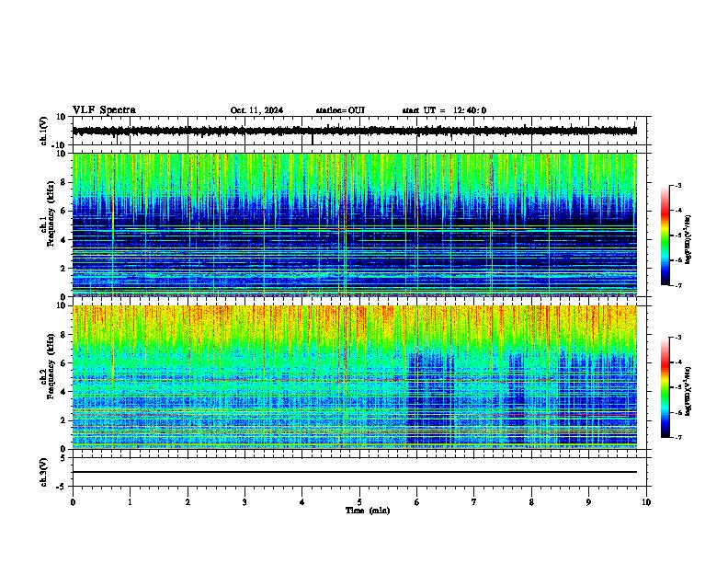Click the ch.1 "Frequency (kHz)" axis label
The height and width of the screenshot is (563, 728).
[51, 213]
